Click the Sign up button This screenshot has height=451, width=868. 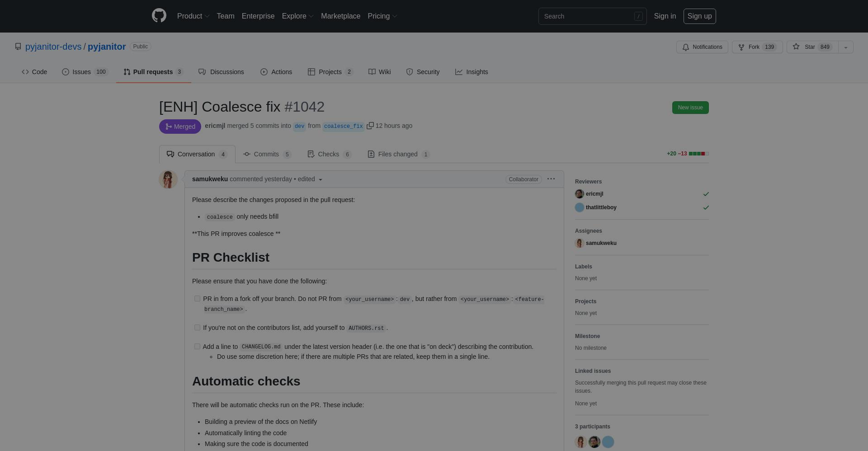click(700, 16)
